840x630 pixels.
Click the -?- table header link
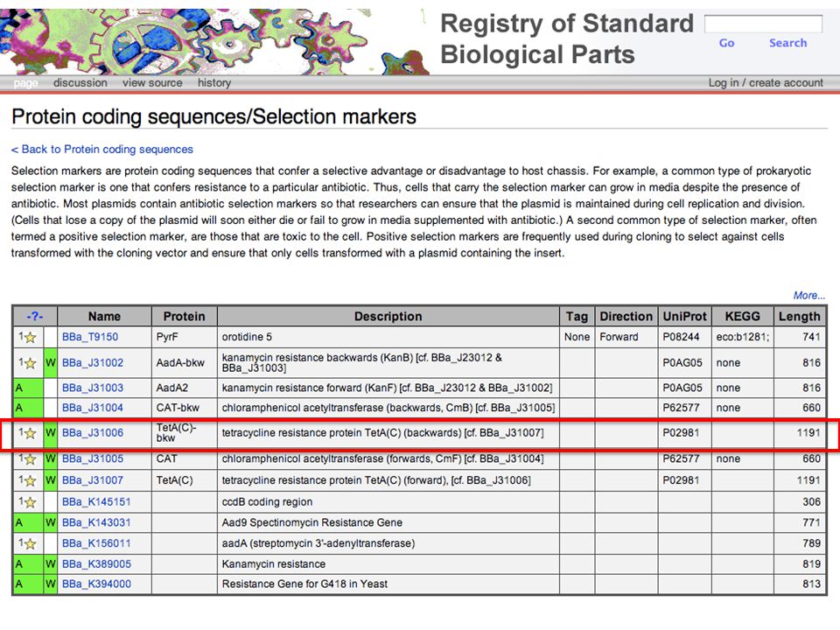point(35,317)
